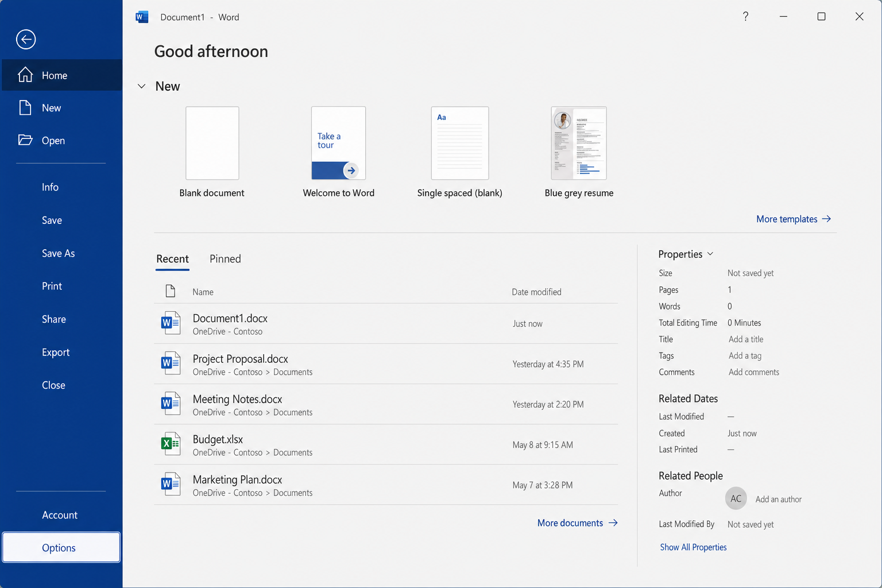Select Home in the sidebar
The image size is (882, 588).
point(62,75)
